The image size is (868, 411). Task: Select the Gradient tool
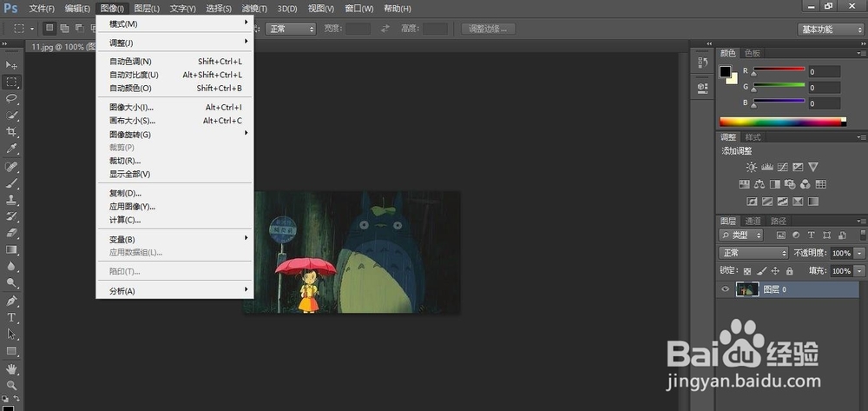11,249
